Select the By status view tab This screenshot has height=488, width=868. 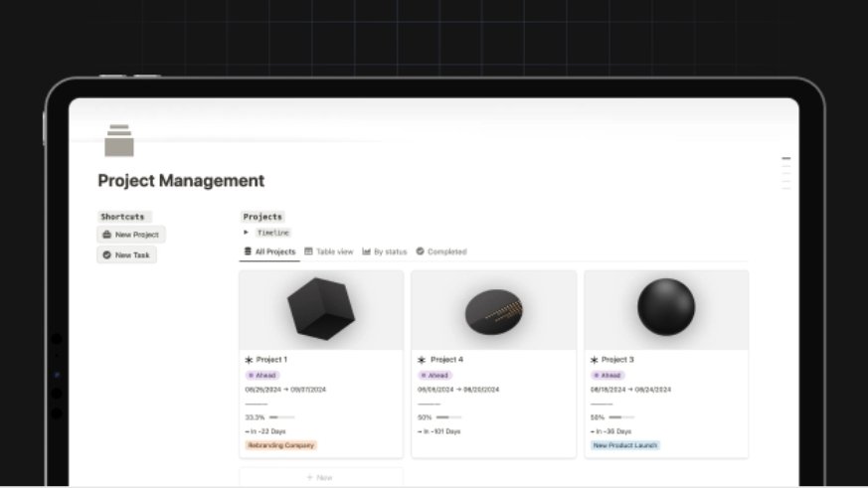pos(385,251)
